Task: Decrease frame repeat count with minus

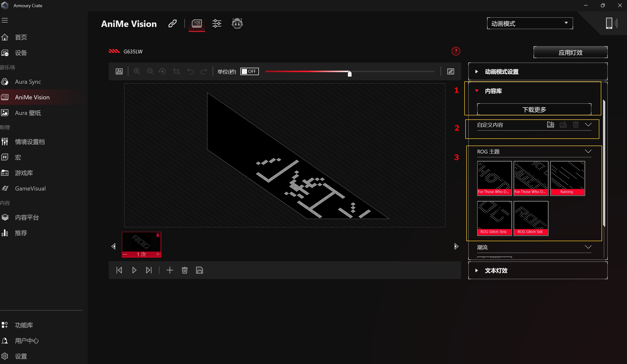Action: [125, 254]
